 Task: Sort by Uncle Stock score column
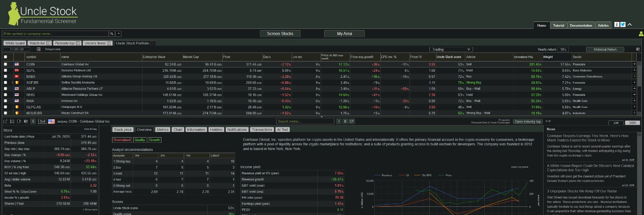click(449, 57)
